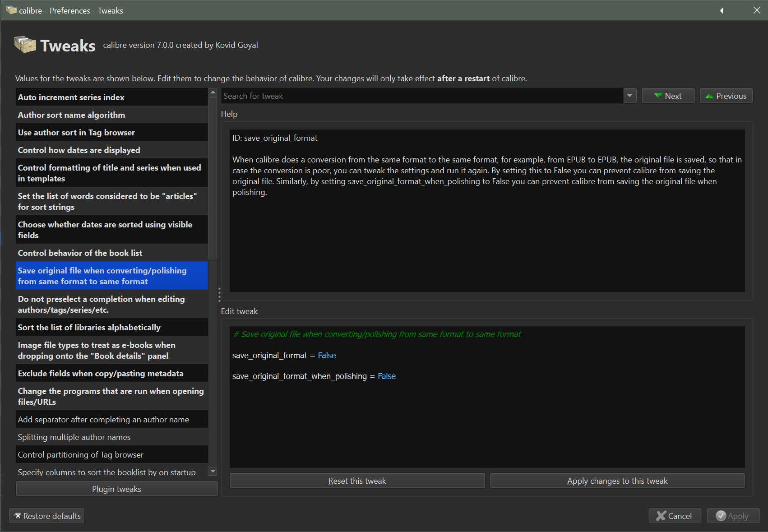Image resolution: width=768 pixels, height=532 pixels.
Task: Select Save original file when converting tweak
Action: click(112, 276)
